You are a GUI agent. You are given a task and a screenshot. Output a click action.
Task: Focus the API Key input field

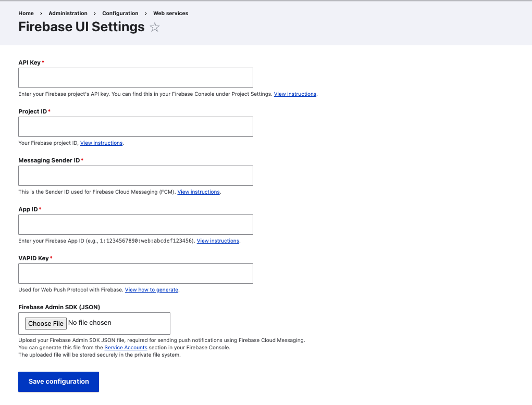coord(135,78)
